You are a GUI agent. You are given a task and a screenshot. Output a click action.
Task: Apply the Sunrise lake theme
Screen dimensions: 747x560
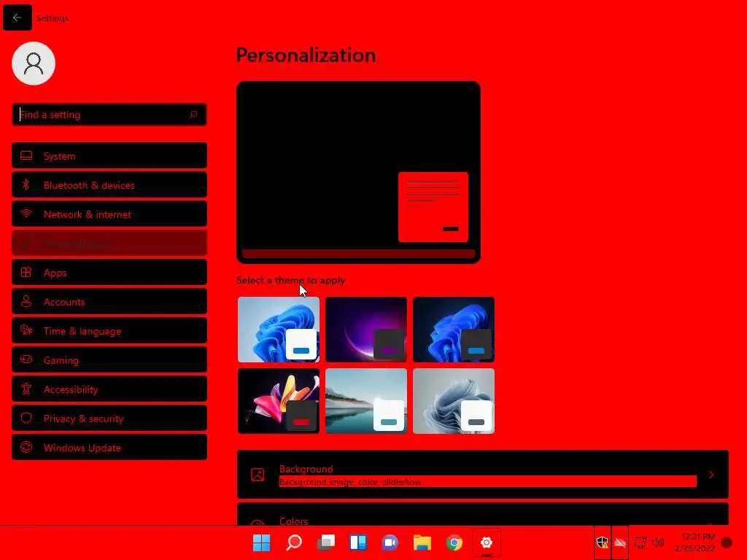coord(366,401)
